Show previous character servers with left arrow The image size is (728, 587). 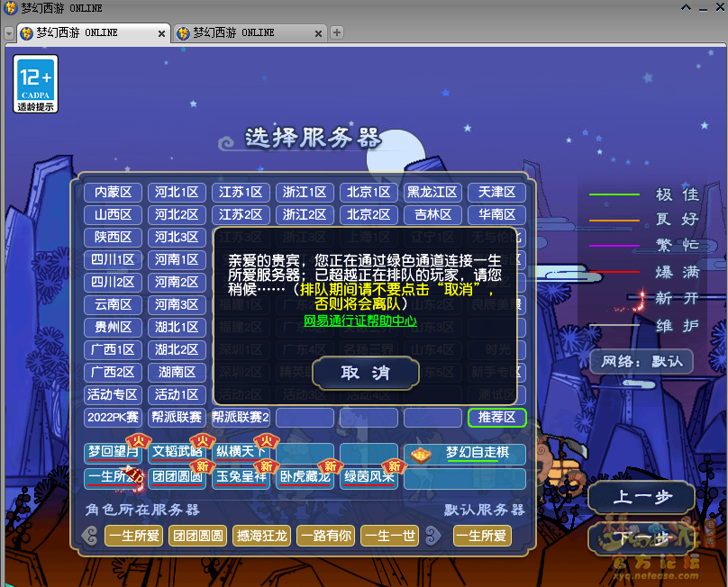tap(90, 536)
